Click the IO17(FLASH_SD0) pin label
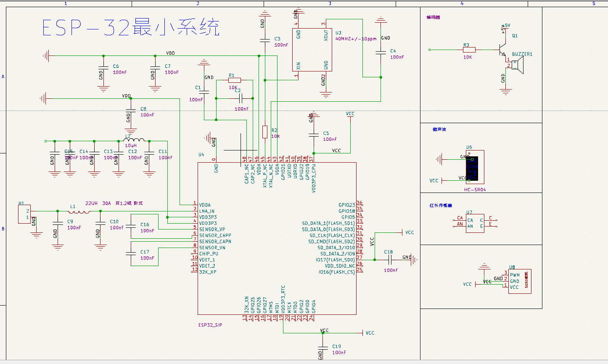 [336, 260]
